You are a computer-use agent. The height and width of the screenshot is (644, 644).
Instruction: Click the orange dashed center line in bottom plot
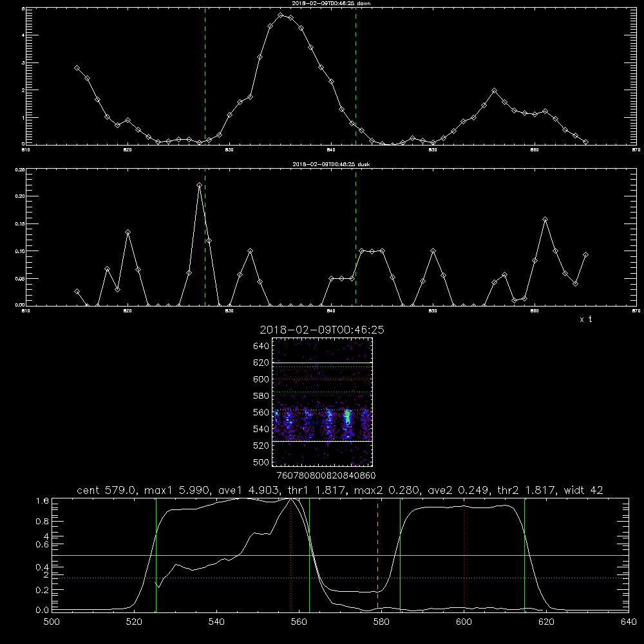pyautogui.click(x=377, y=554)
